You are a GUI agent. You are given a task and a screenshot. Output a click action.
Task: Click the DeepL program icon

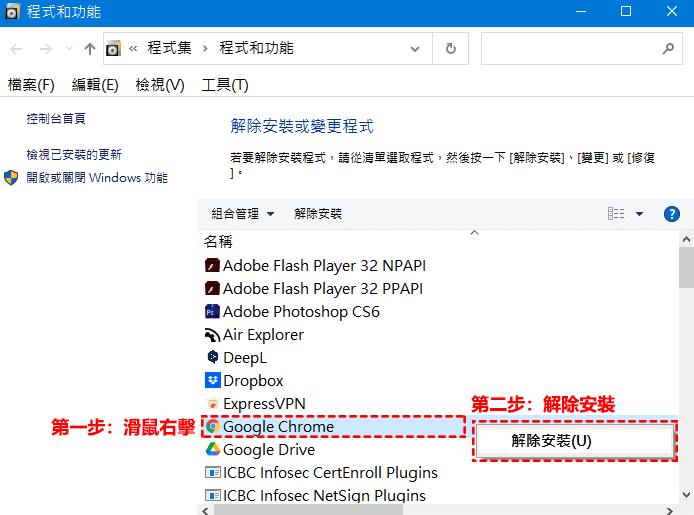coord(212,357)
